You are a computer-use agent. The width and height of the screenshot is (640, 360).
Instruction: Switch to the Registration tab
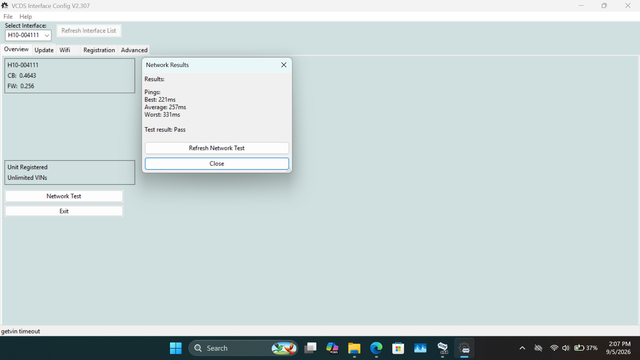click(99, 50)
